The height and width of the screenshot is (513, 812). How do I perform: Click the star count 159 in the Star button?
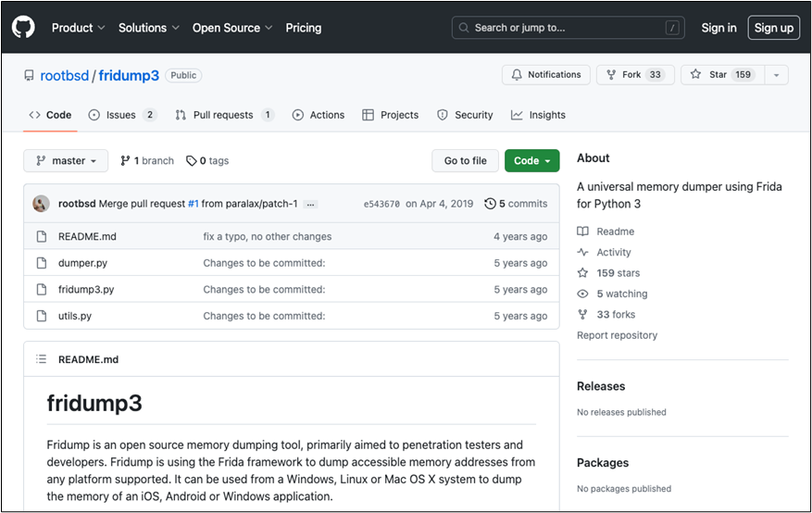tap(743, 75)
